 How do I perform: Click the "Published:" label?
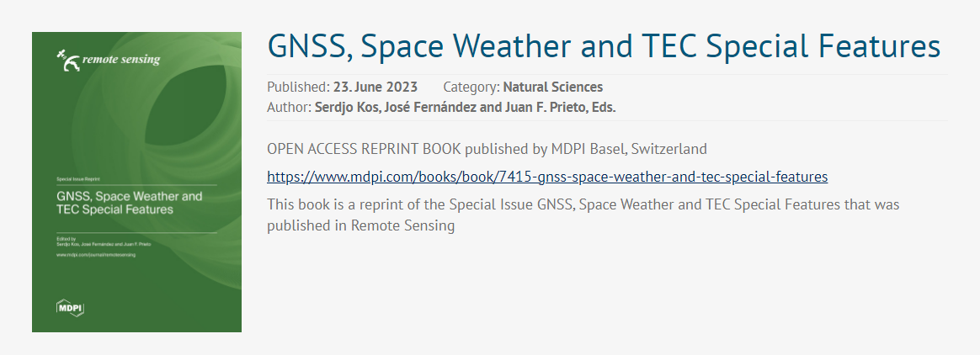pos(298,87)
